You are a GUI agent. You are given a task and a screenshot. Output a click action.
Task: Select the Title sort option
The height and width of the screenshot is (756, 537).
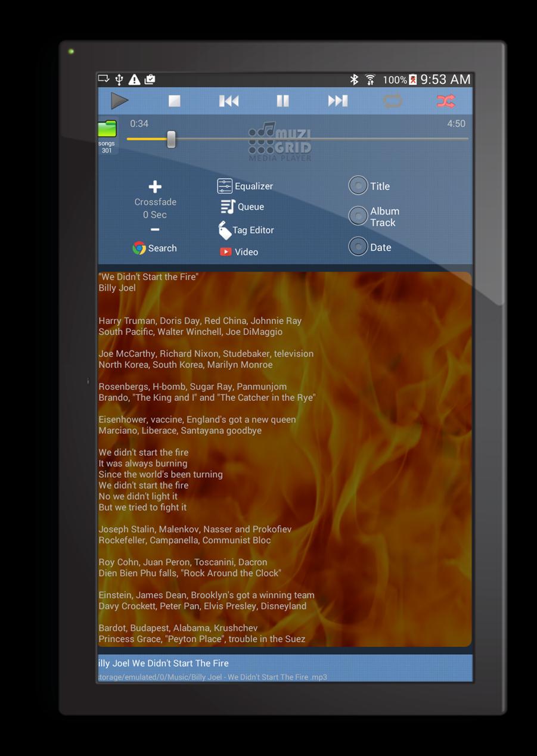tap(358, 186)
